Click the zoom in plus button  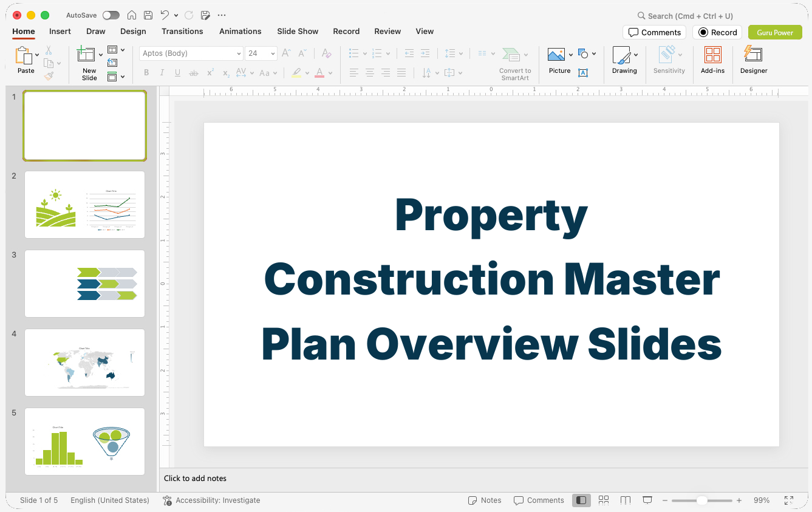point(739,500)
